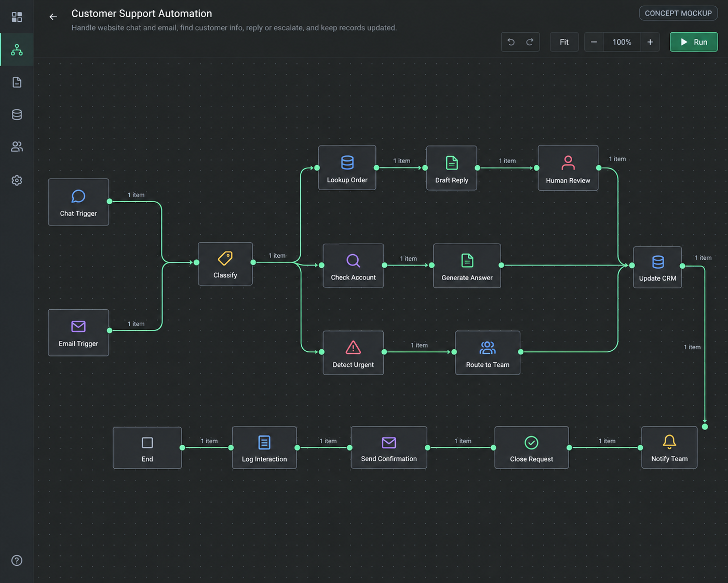Image resolution: width=728 pixels, height=583 pixels.
Task: Click the Customer Support Automation title
Action: click(x=142, y=14)
